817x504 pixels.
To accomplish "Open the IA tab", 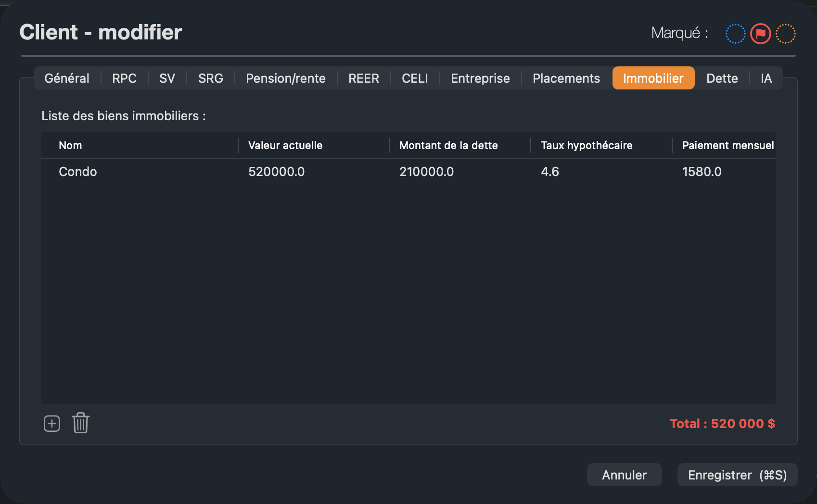I will pyautogui.click(x=766, y=78).
